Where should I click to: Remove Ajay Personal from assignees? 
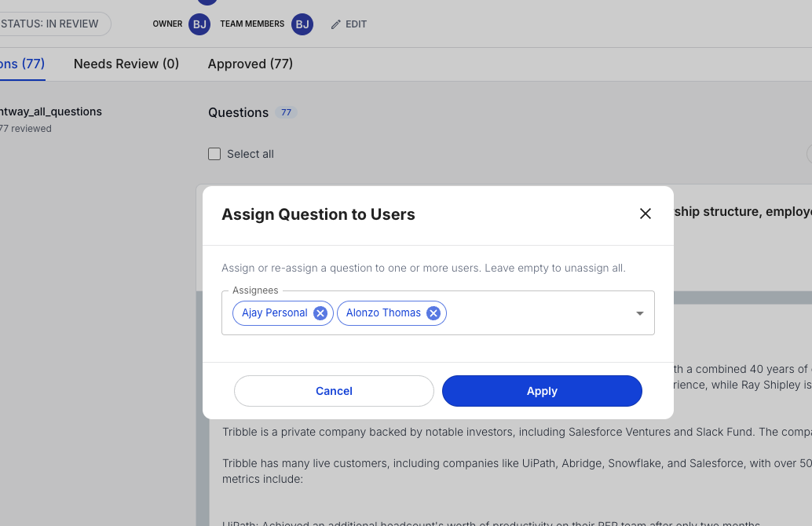point(320,312)
